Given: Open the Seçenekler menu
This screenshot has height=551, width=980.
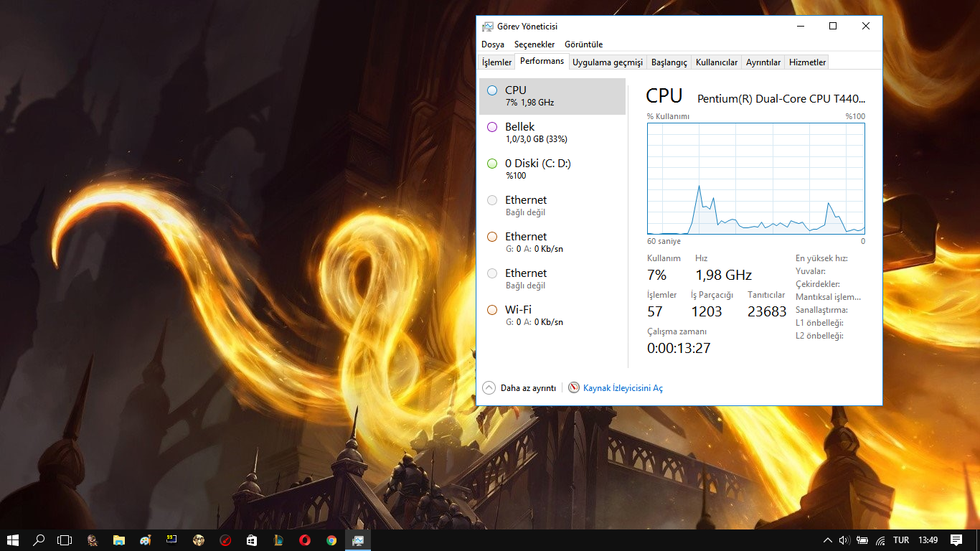Looking at the screenshot, I should (534, 44).
